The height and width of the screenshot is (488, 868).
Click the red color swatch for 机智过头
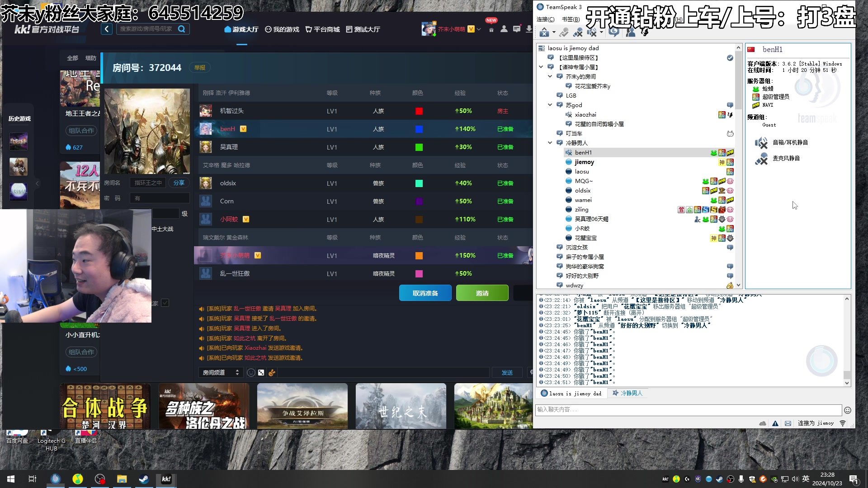[419, 111]
